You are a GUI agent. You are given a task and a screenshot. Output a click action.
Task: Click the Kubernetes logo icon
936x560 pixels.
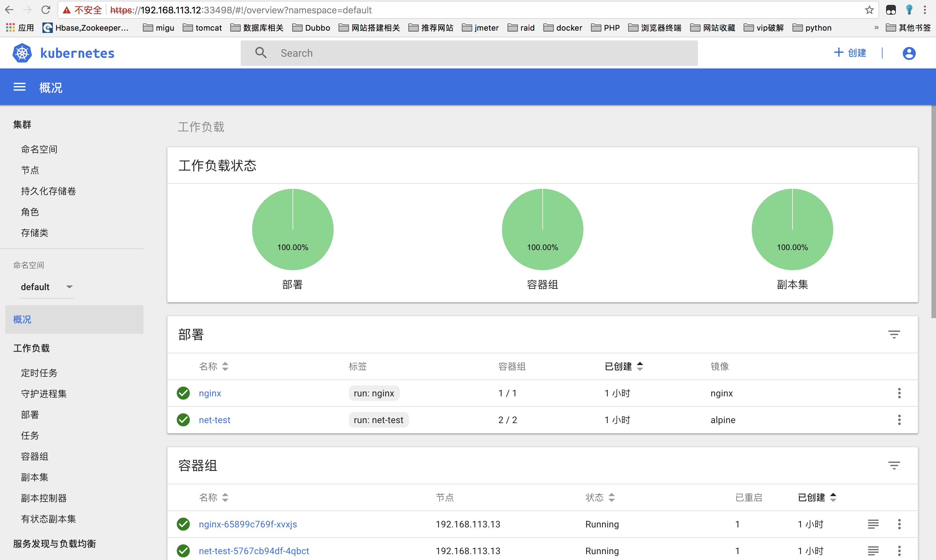(22, 53)
